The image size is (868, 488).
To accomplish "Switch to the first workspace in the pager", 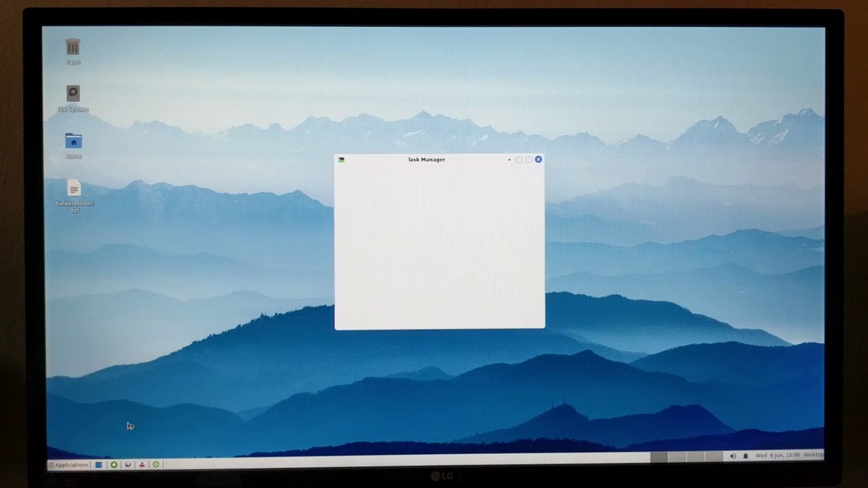I will (659, 457).
